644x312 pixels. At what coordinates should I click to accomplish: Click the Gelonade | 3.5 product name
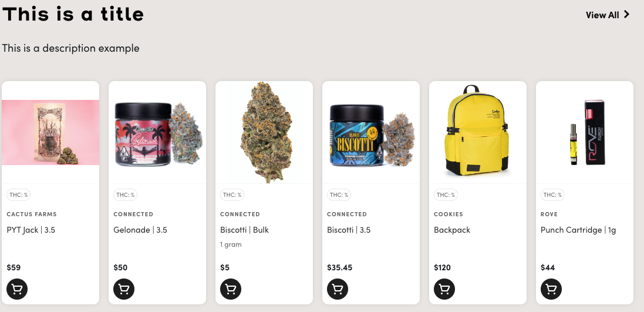point(140,230)
